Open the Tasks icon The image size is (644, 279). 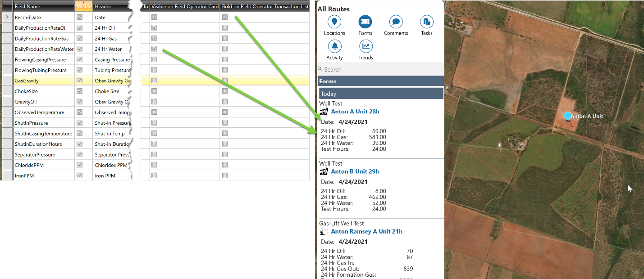(x=426, y=22)
